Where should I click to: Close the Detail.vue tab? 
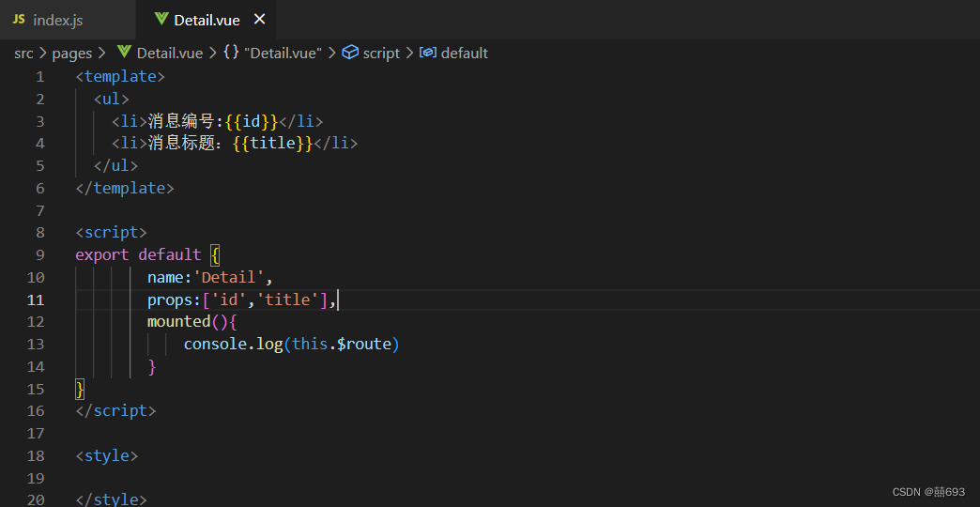259,20
